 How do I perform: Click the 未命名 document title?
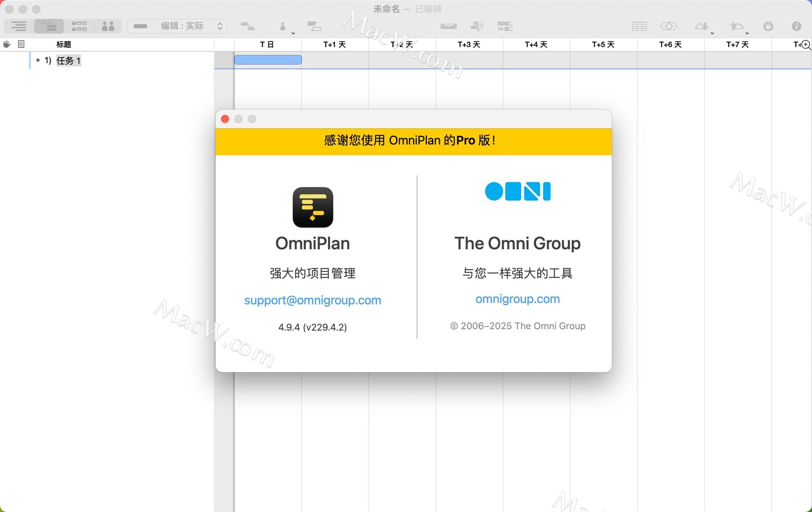(386, 9)
